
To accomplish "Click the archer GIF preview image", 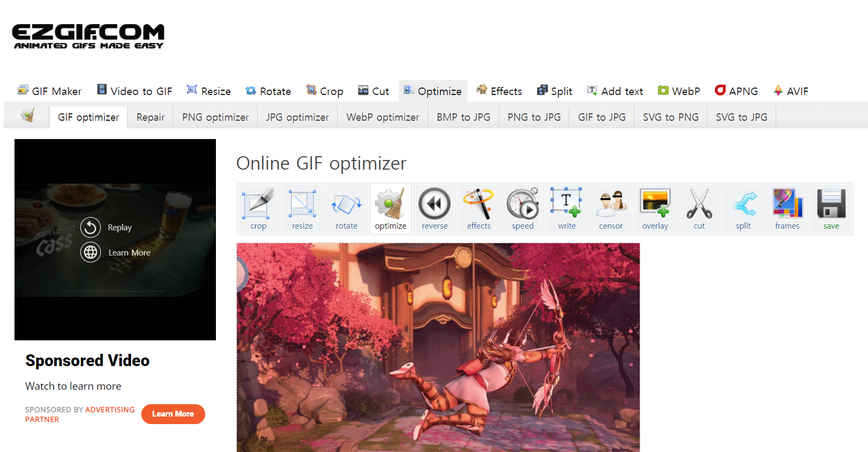I will tap(438, 347).
